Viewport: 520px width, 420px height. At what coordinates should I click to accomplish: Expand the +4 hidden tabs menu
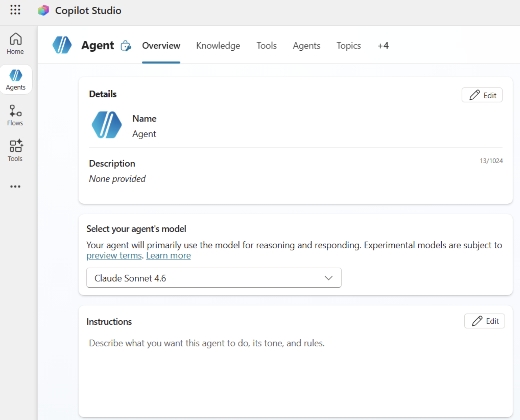[x=383, y=46]
